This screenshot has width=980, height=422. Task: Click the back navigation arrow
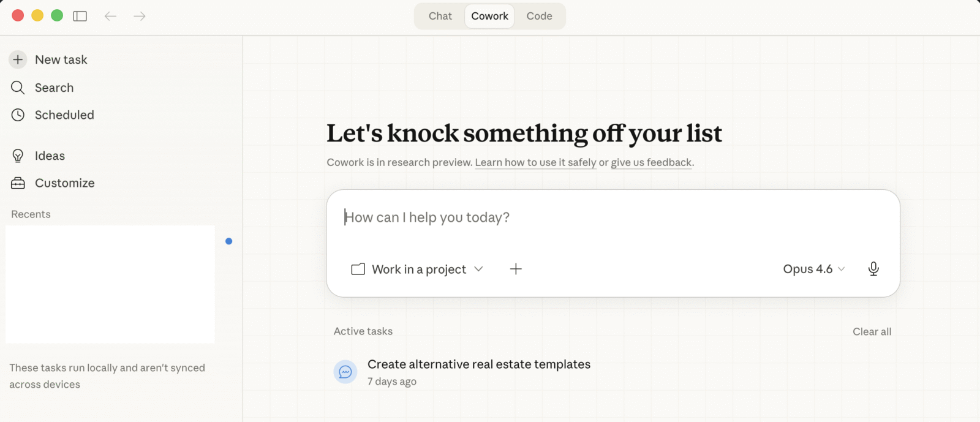[110, 16]
